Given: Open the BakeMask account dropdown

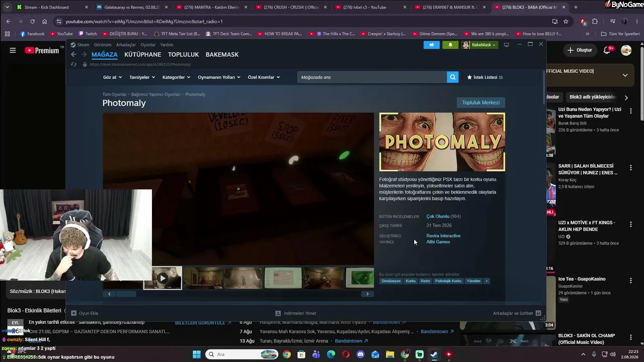Looking at the screenshot, I should point(479,45).
